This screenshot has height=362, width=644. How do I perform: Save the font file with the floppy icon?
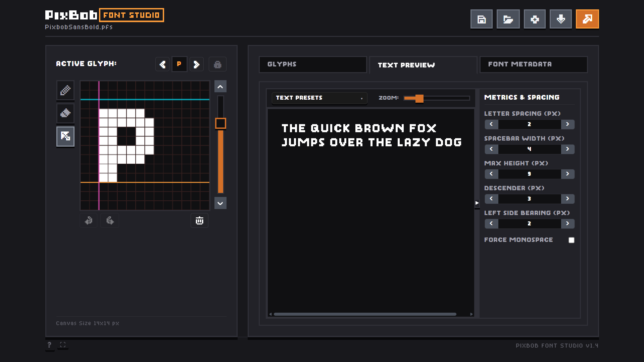(x=481, y=19)
